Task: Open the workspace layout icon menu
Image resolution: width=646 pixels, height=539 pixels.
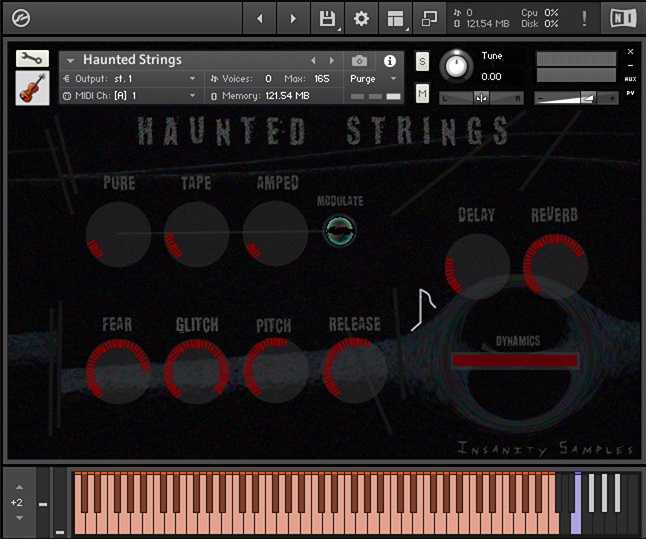Action: point(396,18)
